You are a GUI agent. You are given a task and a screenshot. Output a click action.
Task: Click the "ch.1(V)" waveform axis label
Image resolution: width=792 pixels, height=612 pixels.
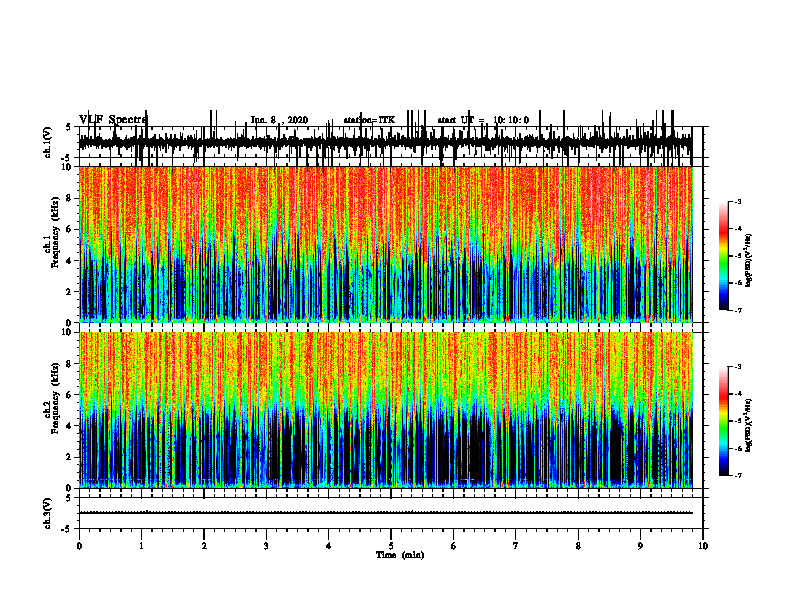coord(48,142)
